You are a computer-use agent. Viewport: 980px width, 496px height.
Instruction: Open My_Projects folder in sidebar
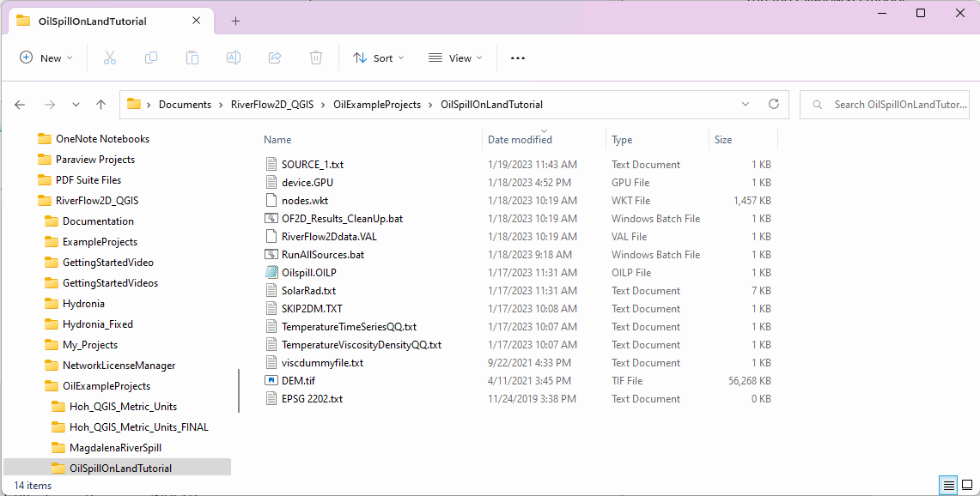click(90, 345)
